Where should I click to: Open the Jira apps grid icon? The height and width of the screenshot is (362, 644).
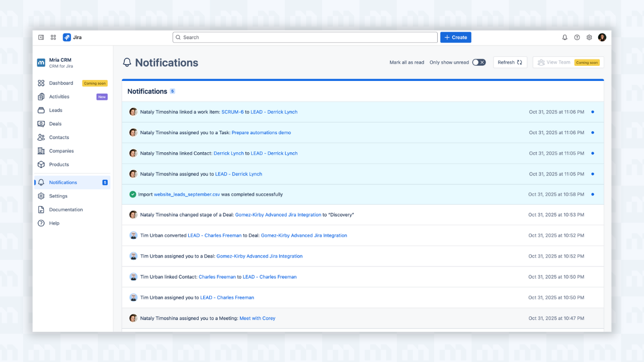(53, 37)
